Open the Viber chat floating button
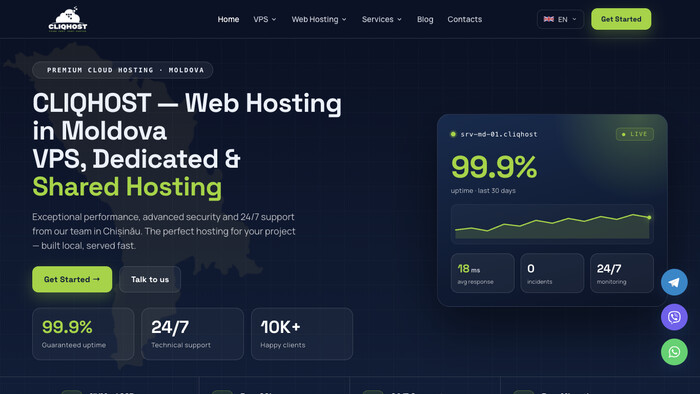 (674, 317)
